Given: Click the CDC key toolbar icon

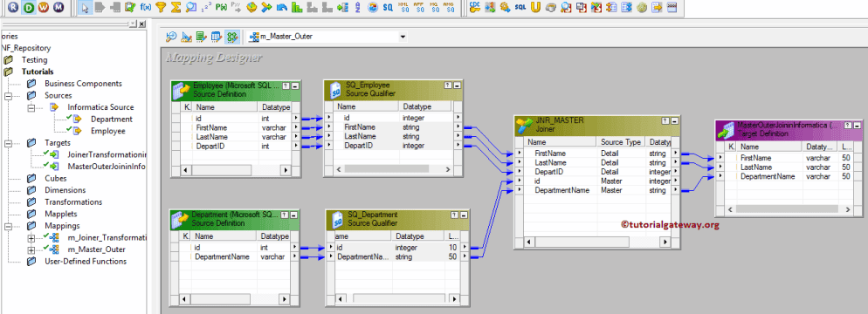Looking at the screenshot, I should 474,7.
